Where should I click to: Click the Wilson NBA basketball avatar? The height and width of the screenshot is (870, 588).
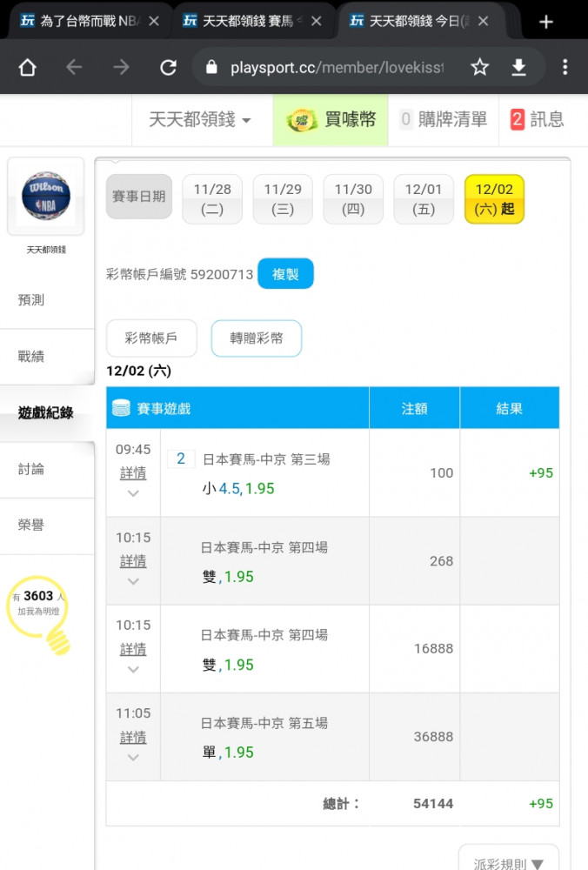(x=46, y=196)
